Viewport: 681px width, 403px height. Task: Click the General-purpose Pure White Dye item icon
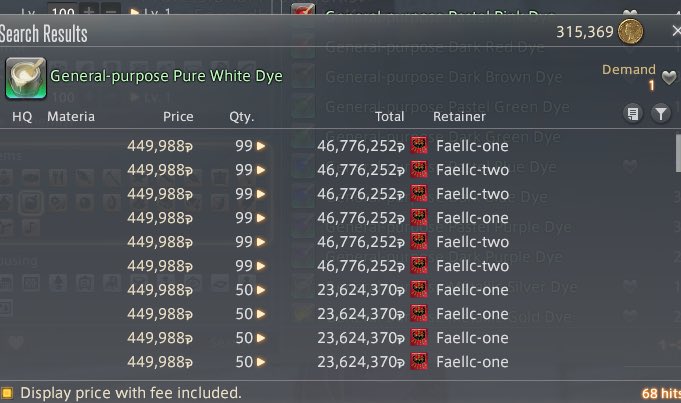[x=26, y=78]
